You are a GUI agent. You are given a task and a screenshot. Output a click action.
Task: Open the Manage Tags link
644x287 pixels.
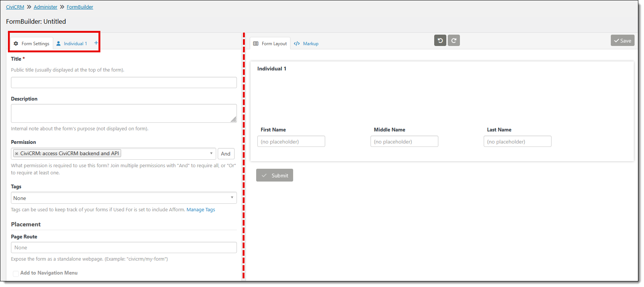[x=201, y=210]
